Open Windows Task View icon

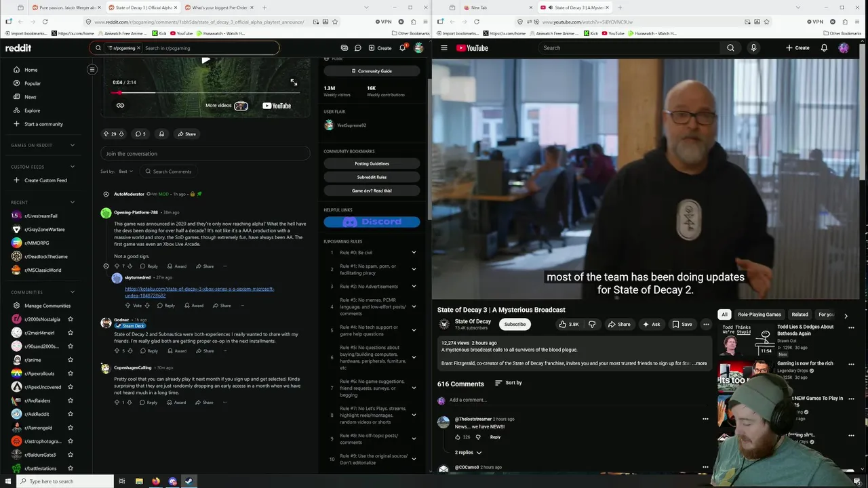(x=122, y=481)
